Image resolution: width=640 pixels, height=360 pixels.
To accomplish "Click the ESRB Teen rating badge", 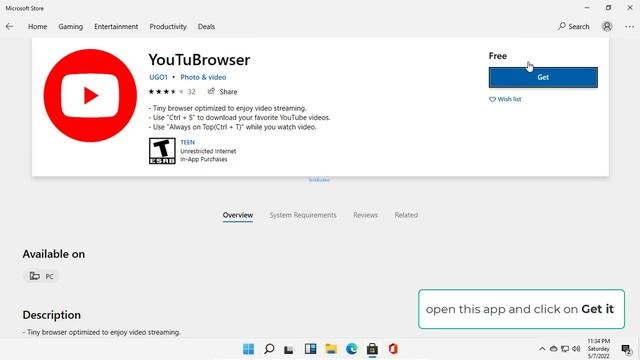I will pos(162,151).
